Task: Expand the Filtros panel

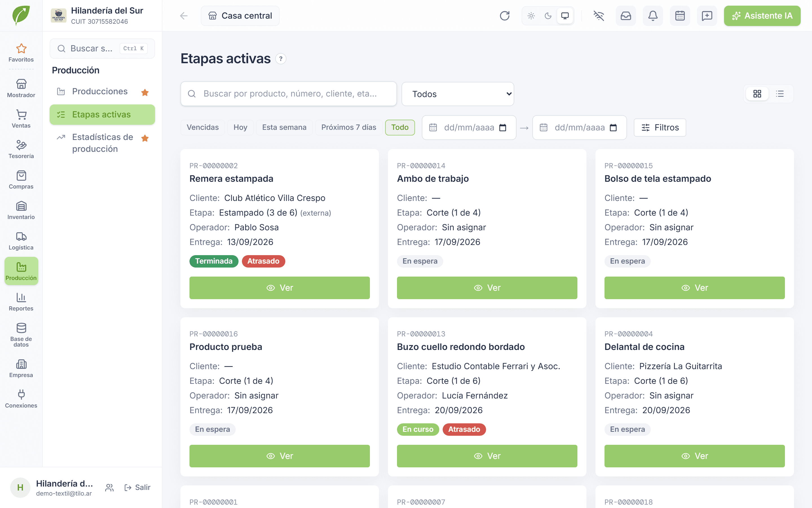Action: coord(660,128)
